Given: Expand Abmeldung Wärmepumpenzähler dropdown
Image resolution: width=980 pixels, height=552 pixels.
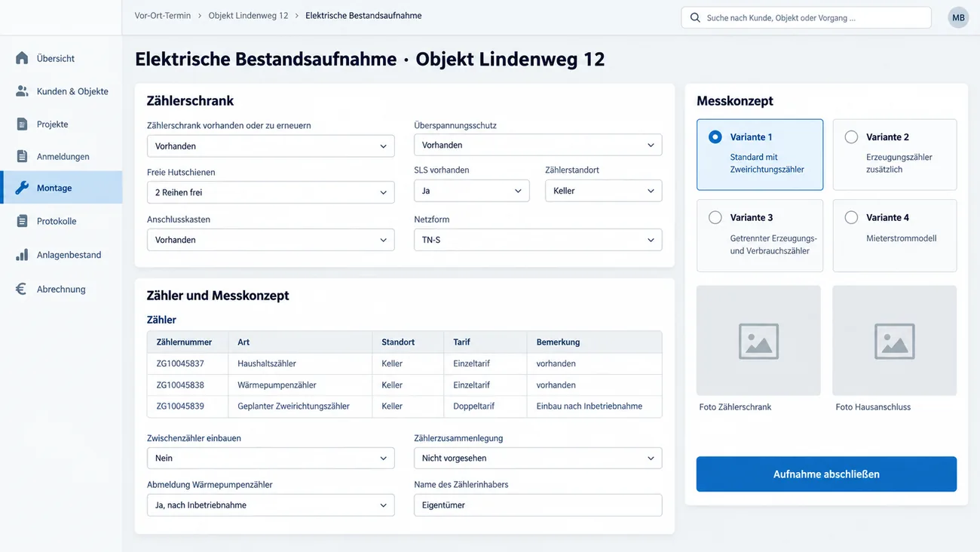Looking at the screenshot, I should (271, 505).
